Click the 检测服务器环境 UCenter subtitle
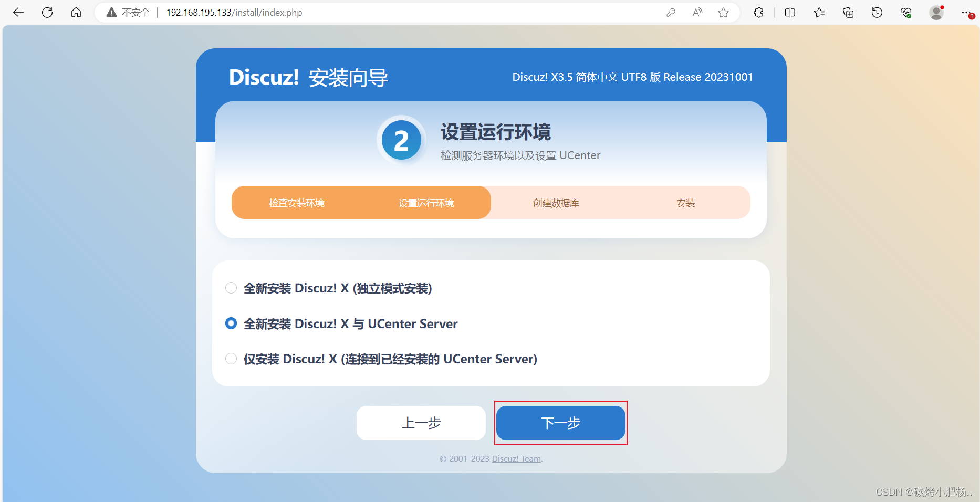 click(520, 155)
